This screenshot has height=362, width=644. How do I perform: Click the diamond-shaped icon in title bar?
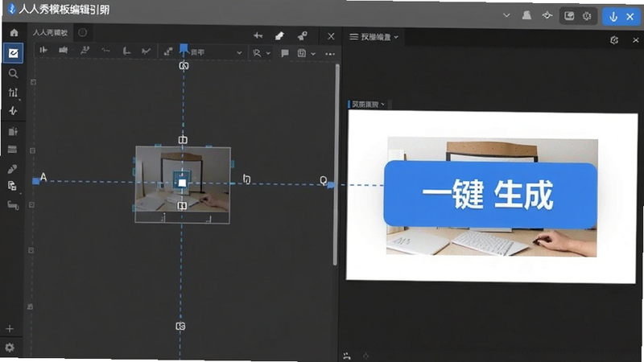pyautogui.click(x=547, y=15)
